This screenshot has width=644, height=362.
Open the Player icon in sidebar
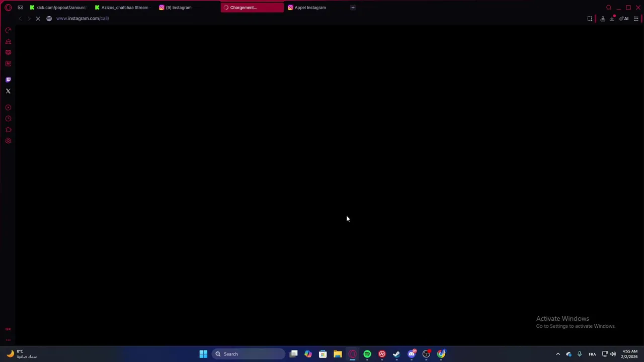8,108
